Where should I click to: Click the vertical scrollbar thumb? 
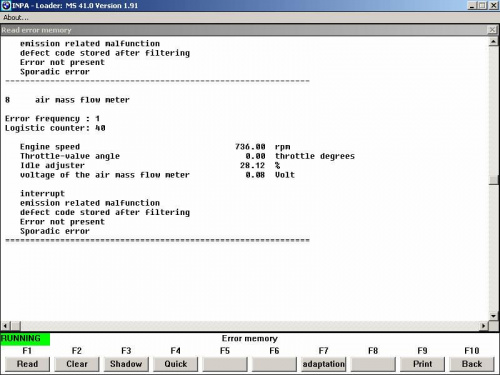[493, 180]
